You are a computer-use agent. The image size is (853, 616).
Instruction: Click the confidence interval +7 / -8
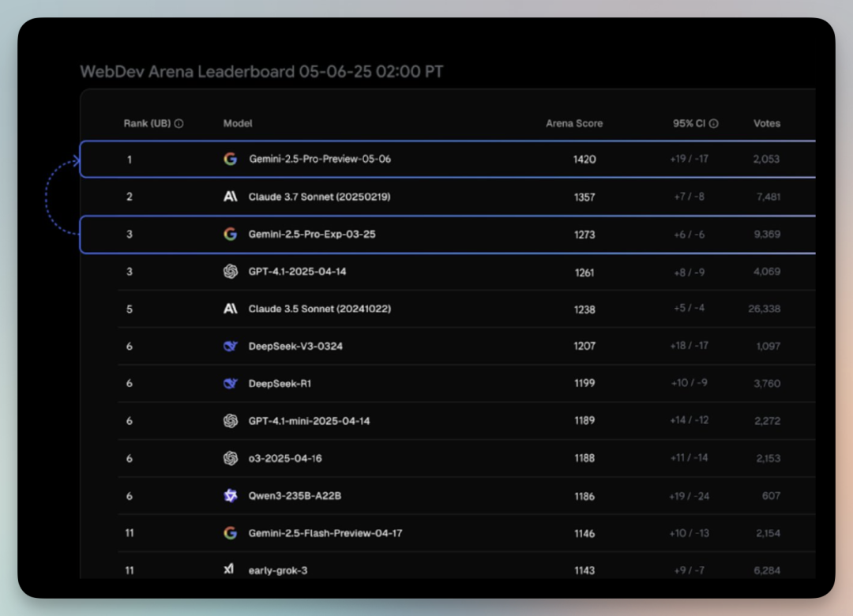click(689, 197)
